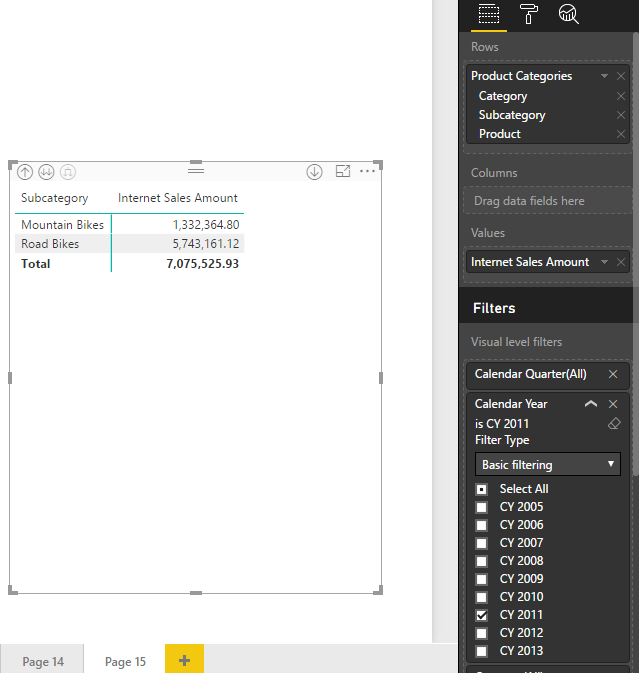This screenshot has width=639, height=673.
Task: Remove Subcategory field from Rows
Action: 621,115
